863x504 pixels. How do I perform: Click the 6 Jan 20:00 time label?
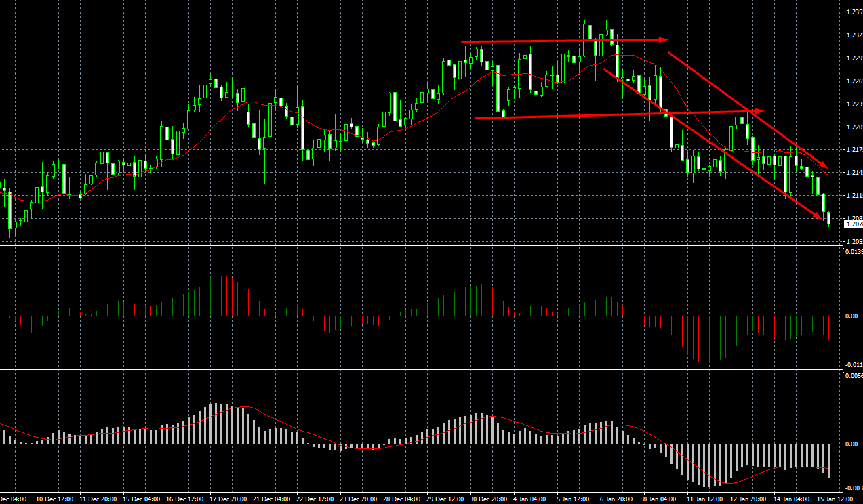coord(616,499)
